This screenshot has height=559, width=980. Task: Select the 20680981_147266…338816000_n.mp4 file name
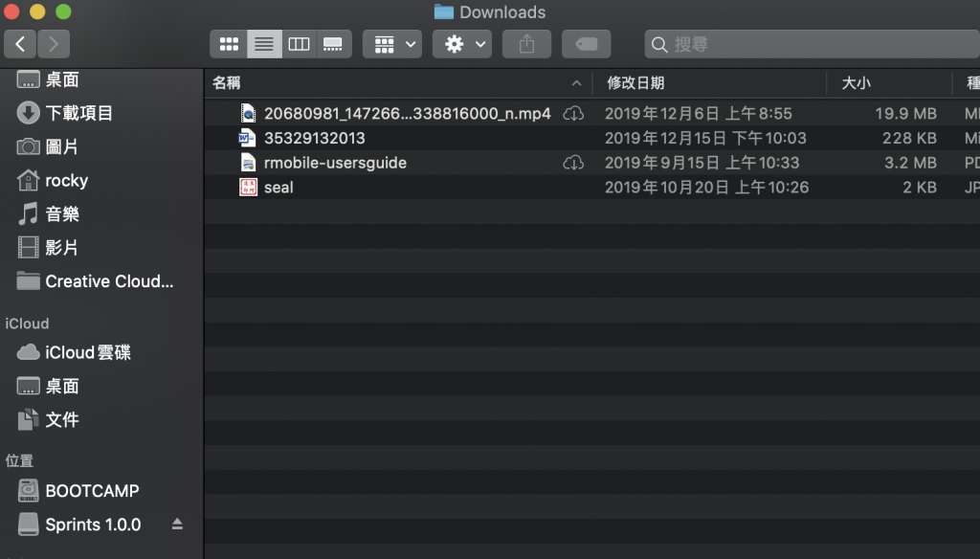point(408,113)
